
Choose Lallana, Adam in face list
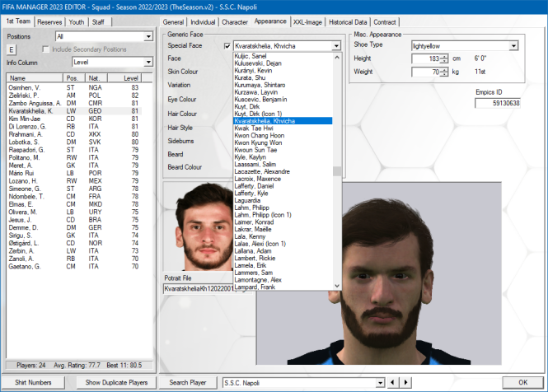pyautogui.click(x=283, y=251)
